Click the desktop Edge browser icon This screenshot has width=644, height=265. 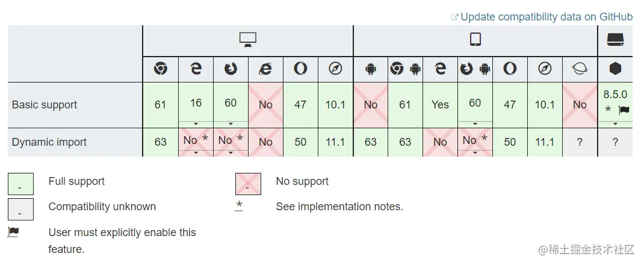click(x=196, y=69)
